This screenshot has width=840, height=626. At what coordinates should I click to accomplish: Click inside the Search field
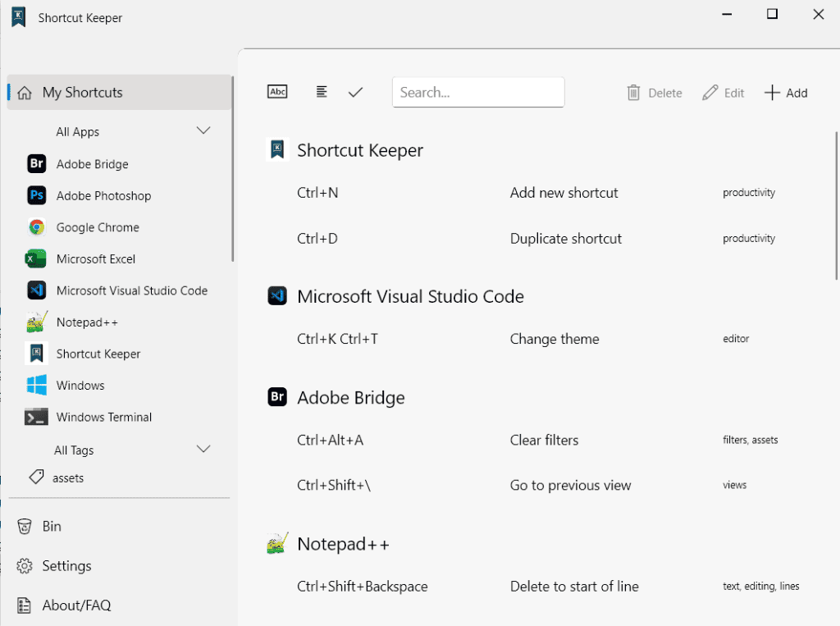pyautogui.click(x=478, y=92)
